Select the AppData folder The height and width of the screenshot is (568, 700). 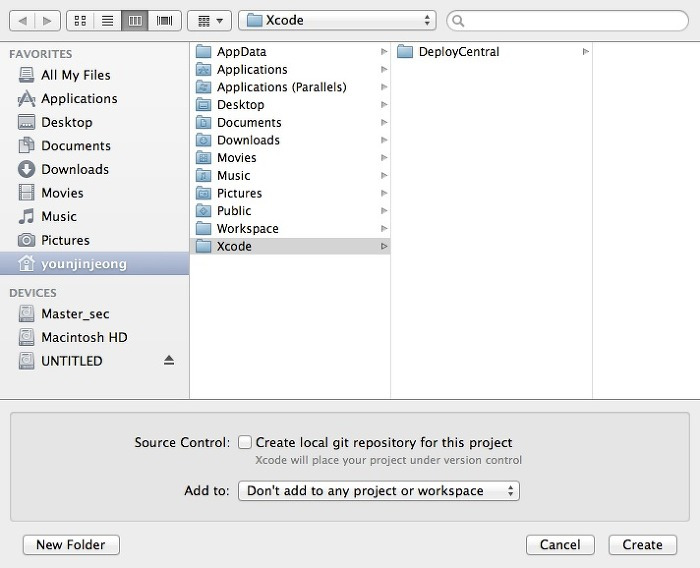tap(290, 52)
